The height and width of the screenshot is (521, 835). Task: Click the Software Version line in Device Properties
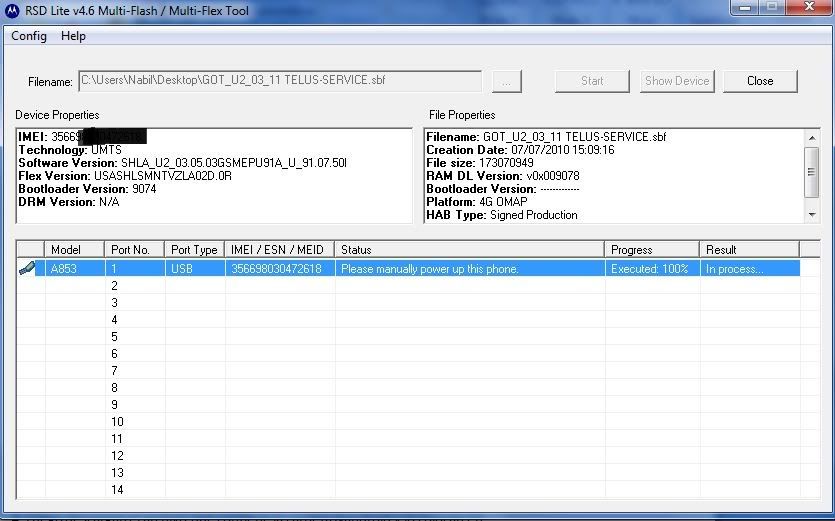coord(183,163)
